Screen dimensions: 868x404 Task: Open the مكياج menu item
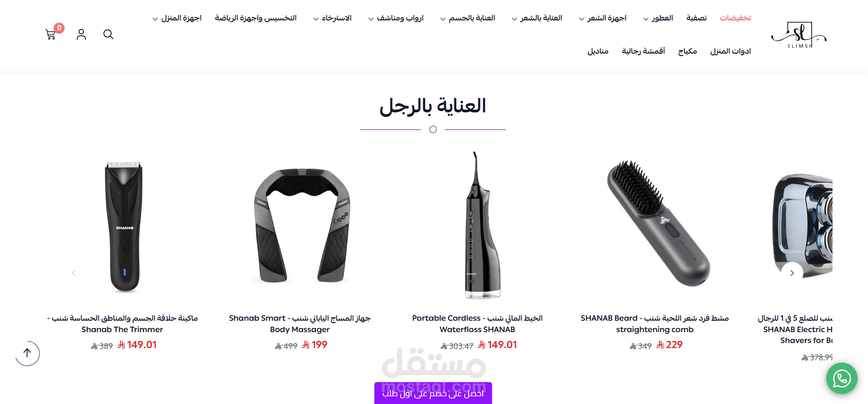tap(687, 51)
